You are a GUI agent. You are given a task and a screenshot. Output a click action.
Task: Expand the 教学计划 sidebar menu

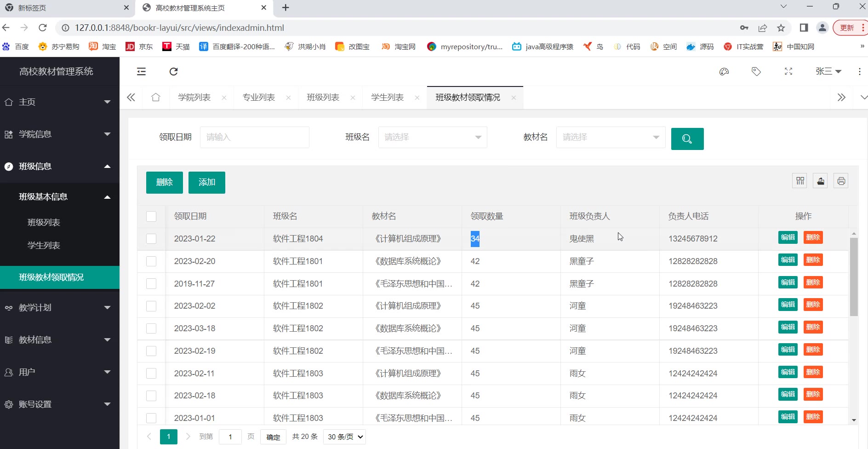tap(60, 307)
